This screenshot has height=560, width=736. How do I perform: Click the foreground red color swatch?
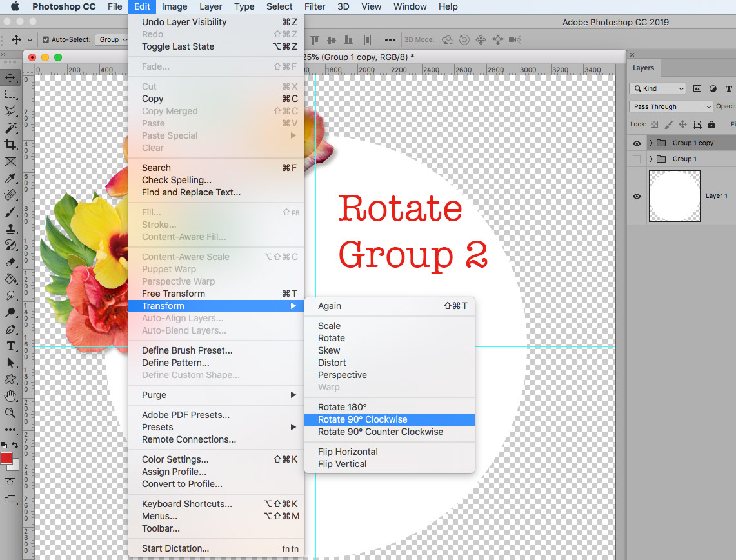point(6,458)
